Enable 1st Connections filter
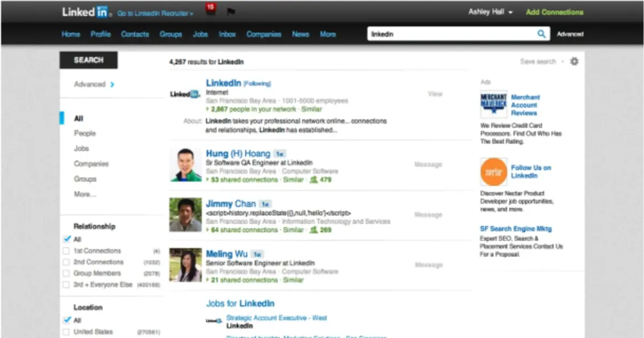The width and height of the screenshot is (644, 338). pyautogui.click(x=66, y=251)
